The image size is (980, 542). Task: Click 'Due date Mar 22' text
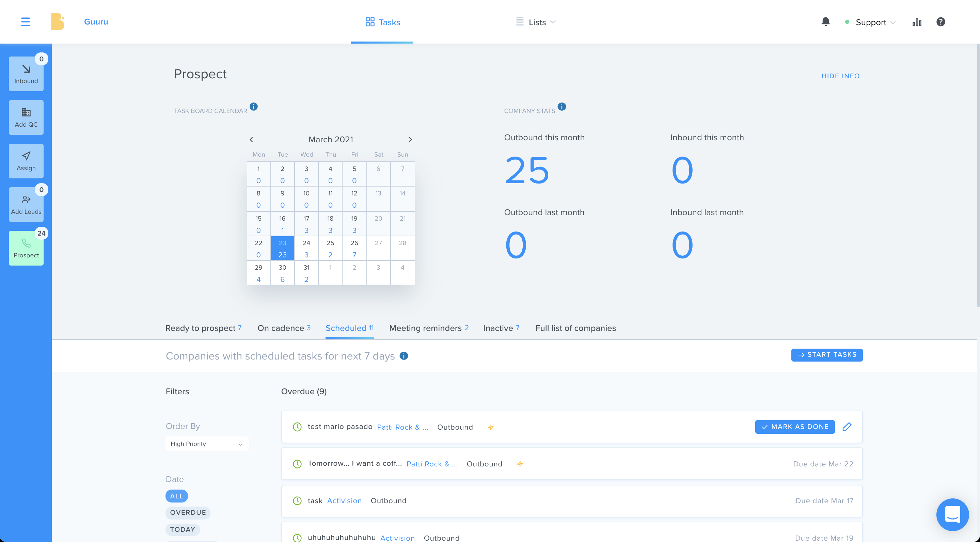point(823,464)
